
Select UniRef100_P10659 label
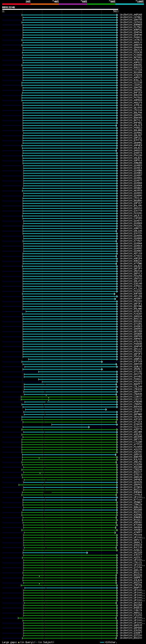pyautogui.click(x=131, y=447)
